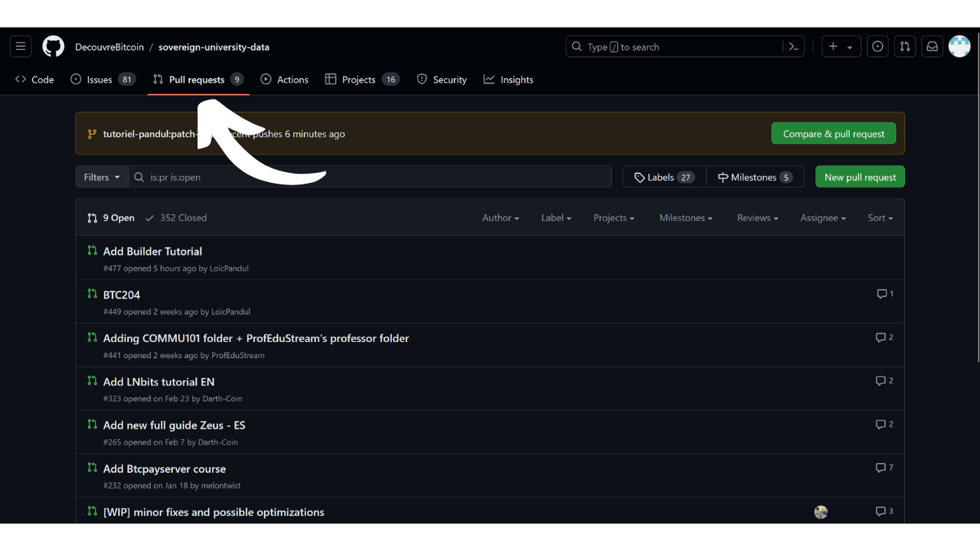Expand the Label filter dropdown
The width and height of the screenshot is (980, 551).
point(557,218)
